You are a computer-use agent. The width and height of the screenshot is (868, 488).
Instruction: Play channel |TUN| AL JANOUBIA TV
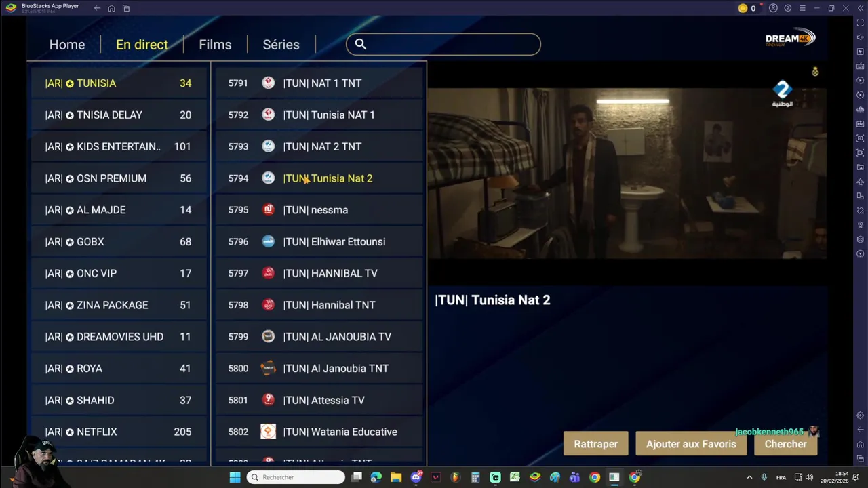point(319,337)
